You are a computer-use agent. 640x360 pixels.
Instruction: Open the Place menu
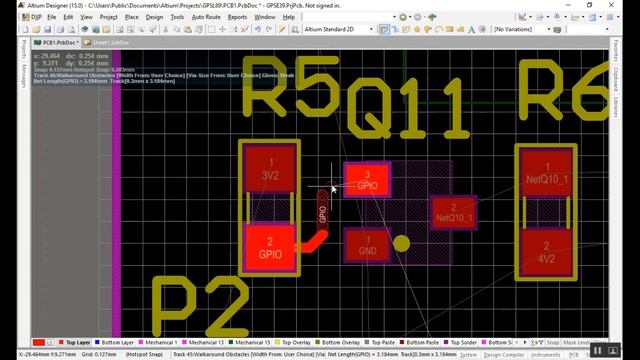pos(131,17)
